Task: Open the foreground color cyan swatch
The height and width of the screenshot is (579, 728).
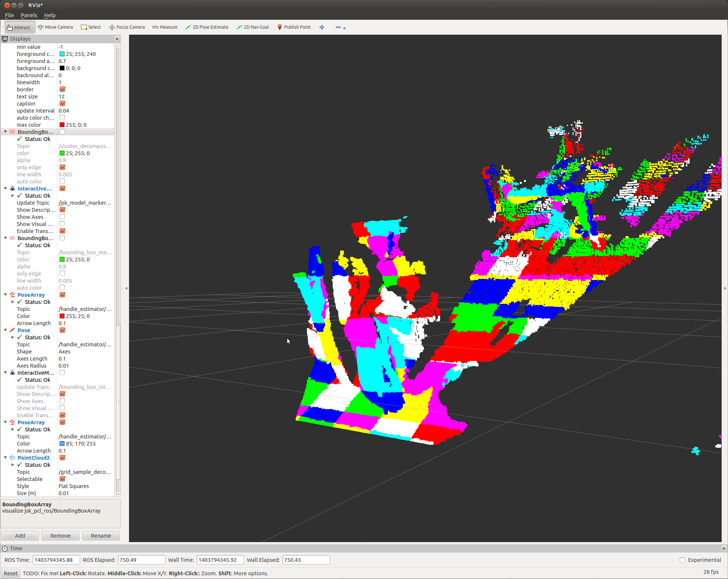Action: pyautogui.click(x=62, y=54)
